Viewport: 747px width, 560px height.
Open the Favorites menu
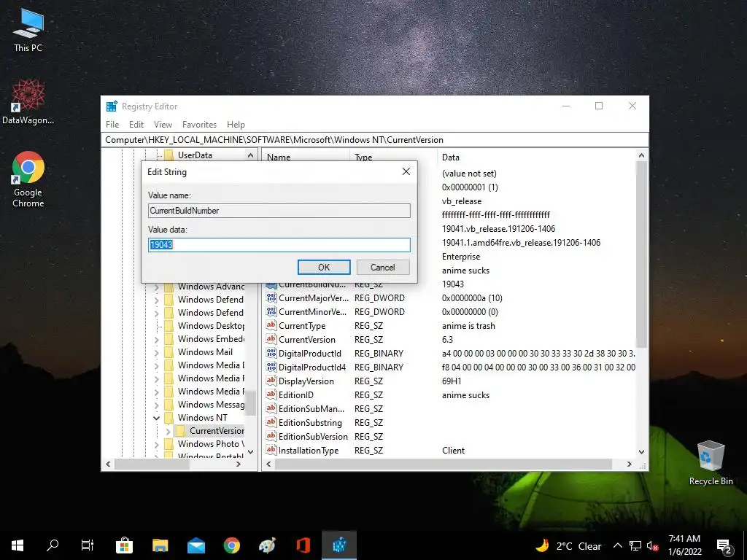199,124
